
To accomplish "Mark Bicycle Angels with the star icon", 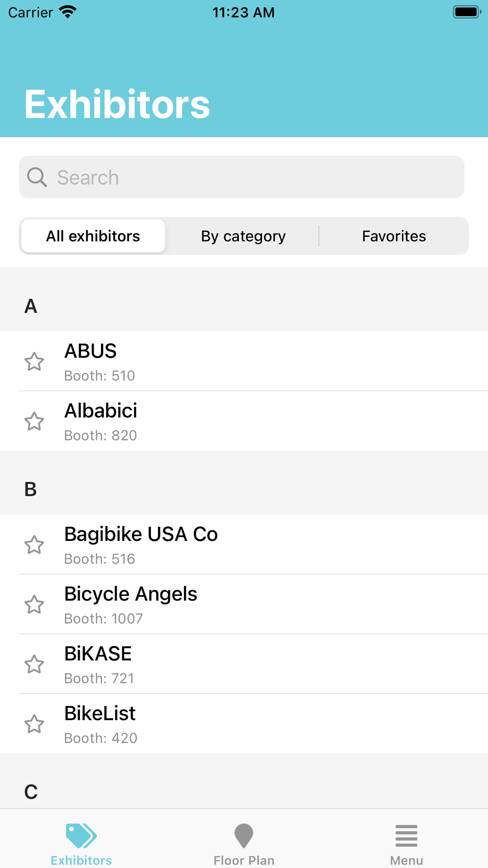I will coord(34,604).
